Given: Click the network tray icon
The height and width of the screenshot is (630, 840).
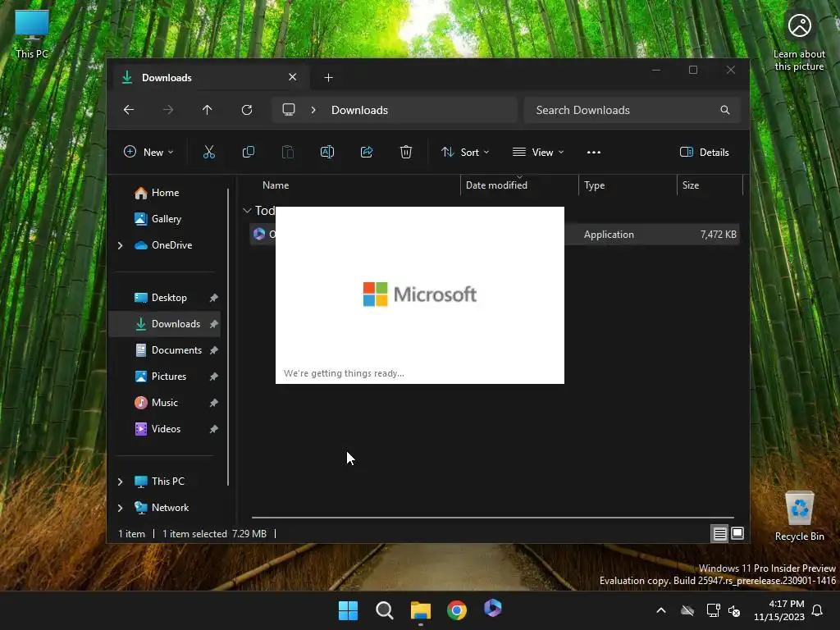Looking at the screenshot, I should (x=713, y=610).
